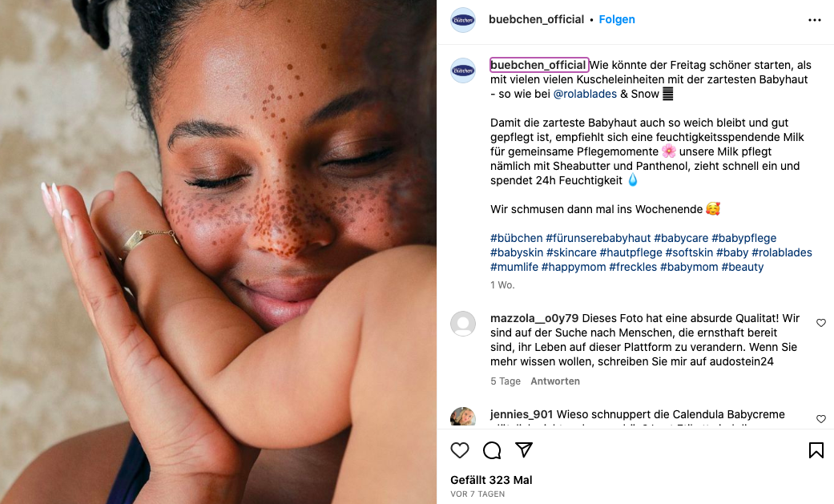Open the mazzola__o0y79 profile picture
Screen dimensions: 834x504
click(x=463, y=324)
